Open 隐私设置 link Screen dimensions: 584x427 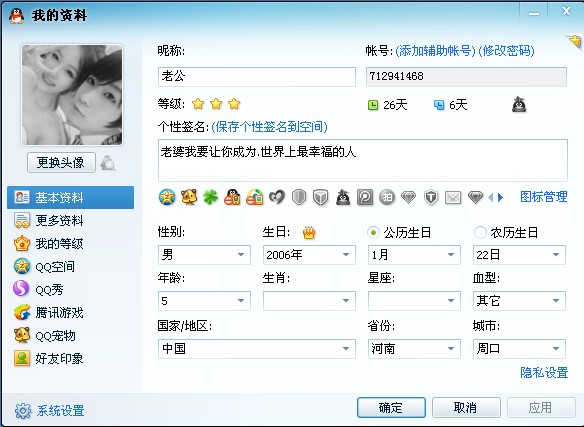(544, 372)
